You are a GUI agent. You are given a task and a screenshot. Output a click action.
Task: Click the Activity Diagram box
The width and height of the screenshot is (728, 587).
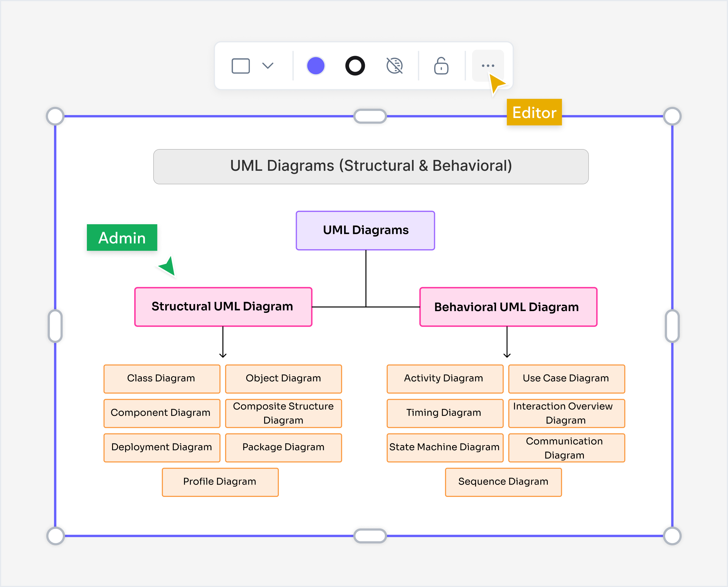[x=445, y=379]
